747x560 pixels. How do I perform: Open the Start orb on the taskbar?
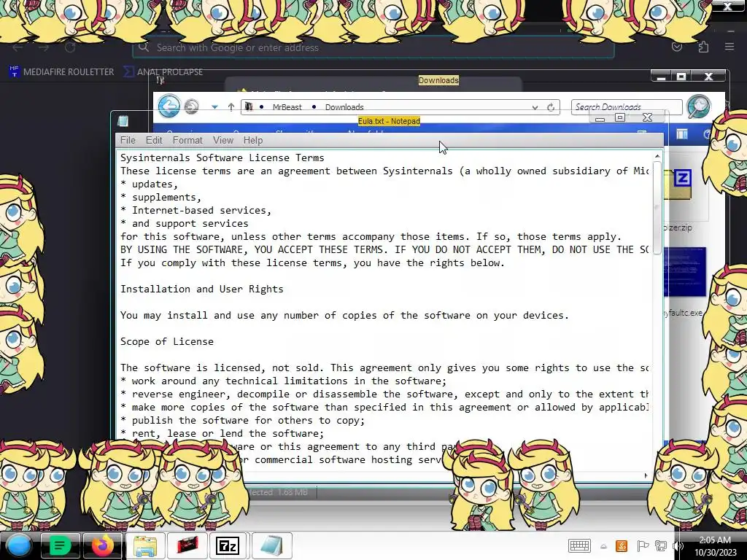(x=18, y=545)
